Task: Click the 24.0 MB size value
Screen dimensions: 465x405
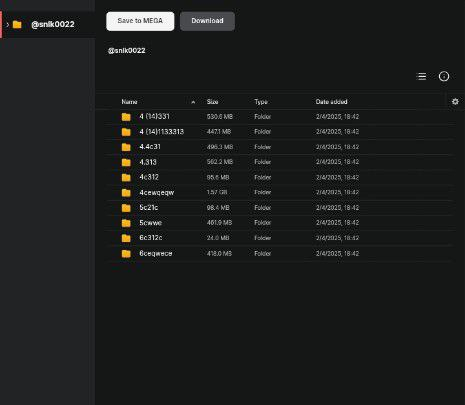Action: 218,238
